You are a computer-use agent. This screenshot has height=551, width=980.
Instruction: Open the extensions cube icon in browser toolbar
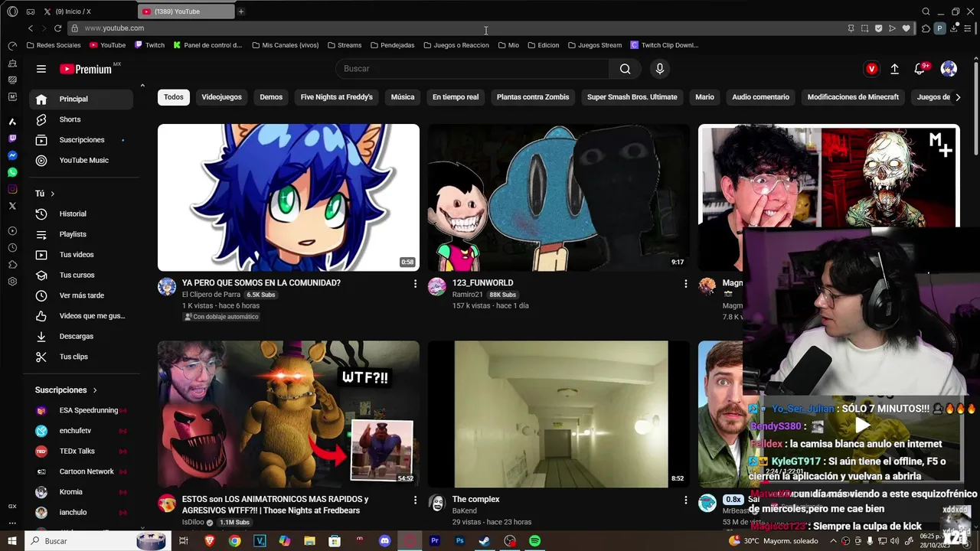pyautogui.click(x=926, y=28)
